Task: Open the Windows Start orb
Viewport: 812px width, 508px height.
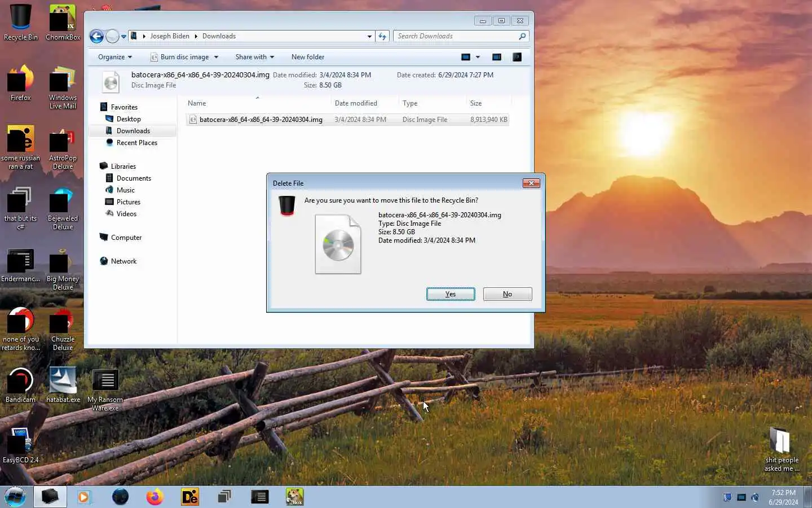Action: tap(15, 497)
